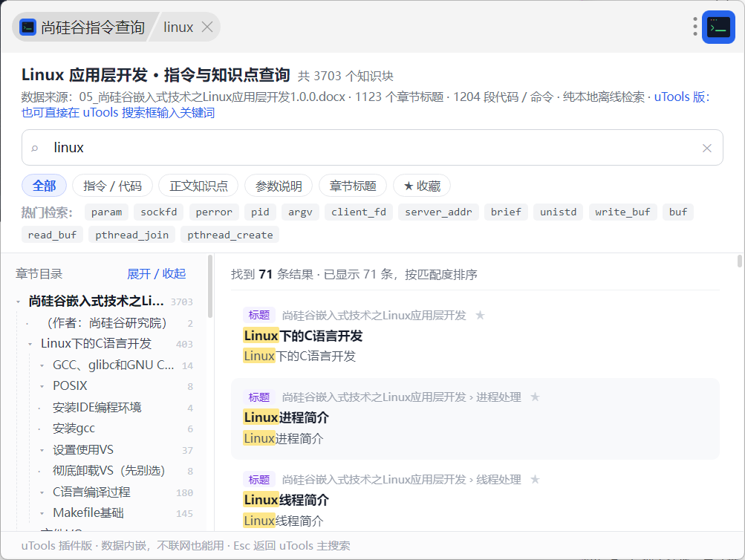Select the 参数说明 filter

279,186
